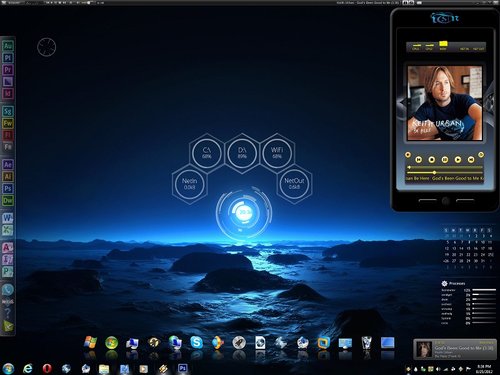500x375 pixels.
Task: Stop playback in the music player
Action: [431, 160]
